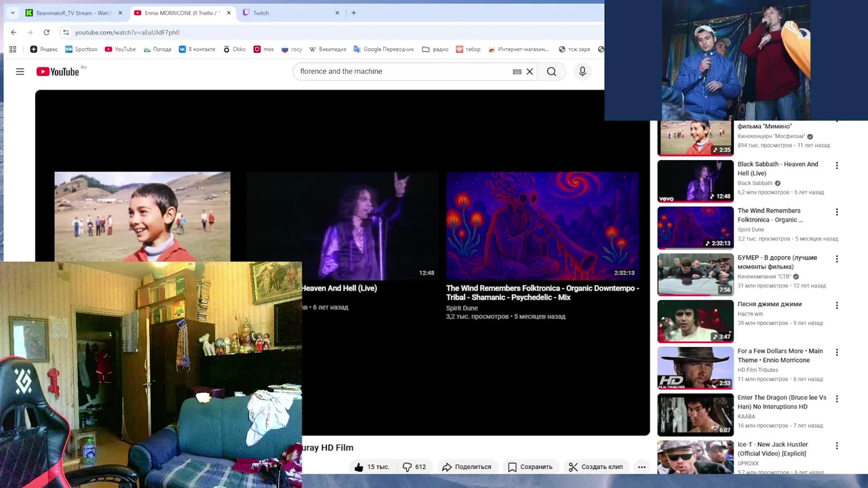868x488 pixels.
Task: Open the госу bookmark
Action: (292, 49)
